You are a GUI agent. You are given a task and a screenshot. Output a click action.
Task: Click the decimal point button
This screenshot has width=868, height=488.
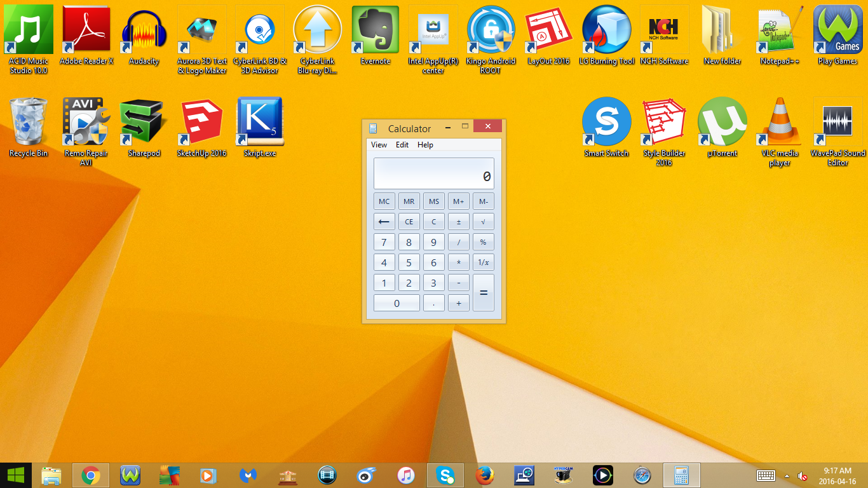click(433, 303)
